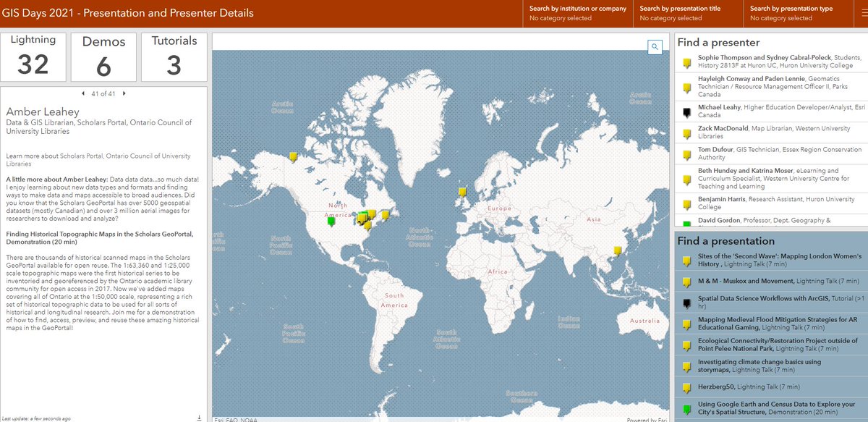Screen dimensions: 868x422
Task: Open the Ontario Council of University Libraries link
Action: (x=98, y=160)
